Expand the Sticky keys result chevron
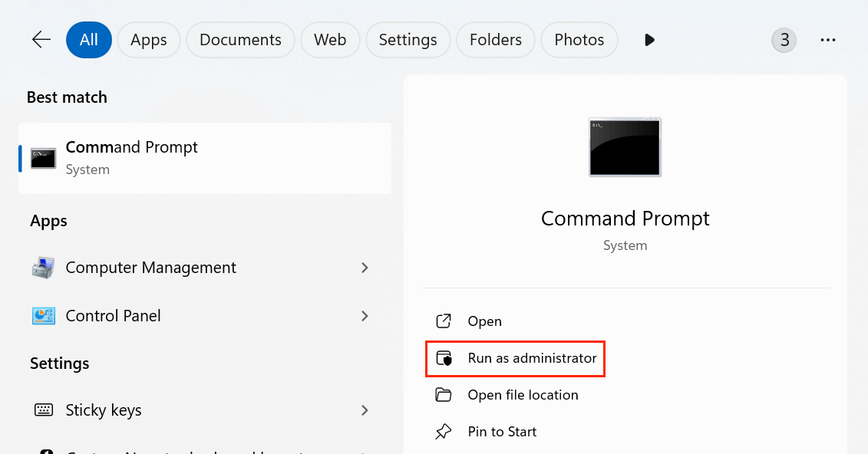 pyautogui.click(x=365, y=410)
